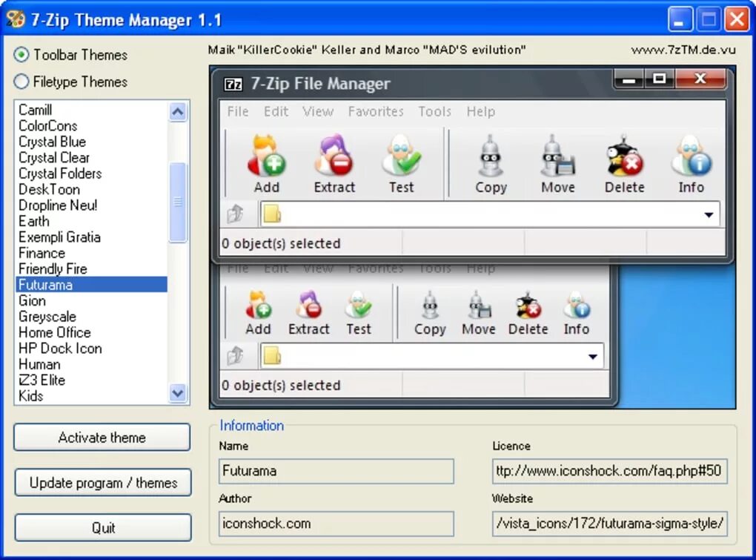Click the palette icon in the Theme Manager title bar
Image resolution: width=756 pixels, height=560 pixels.
[16, 19]
